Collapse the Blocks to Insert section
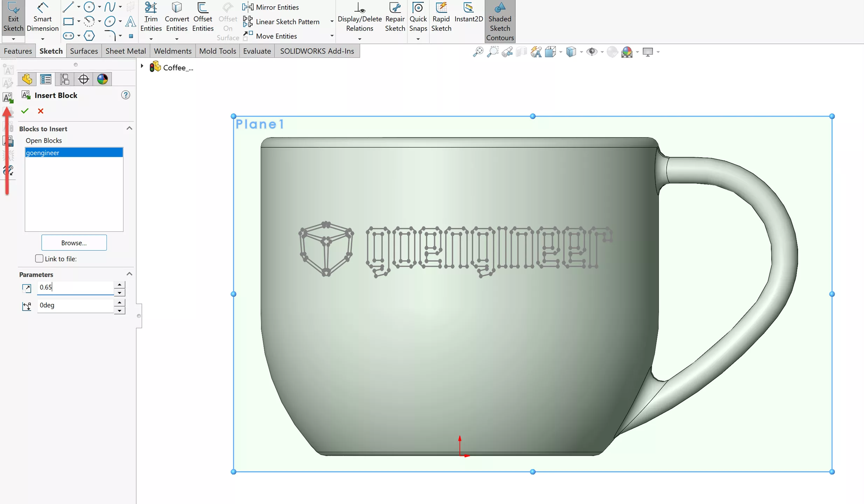 coord(129,128)
